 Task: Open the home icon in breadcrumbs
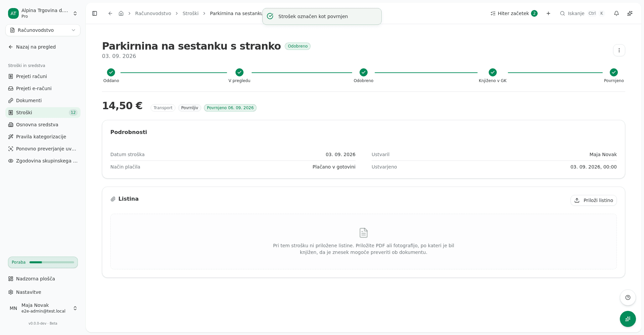121,13
